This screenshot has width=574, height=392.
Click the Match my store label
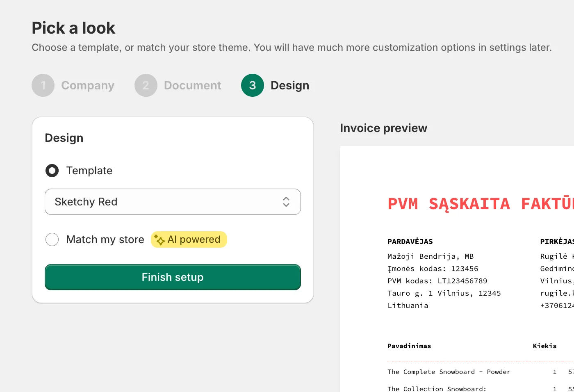coord(105,239)
